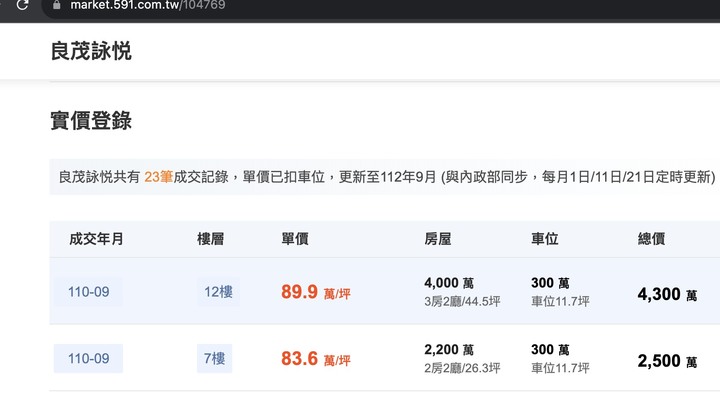The image size is (720, 402).
Task: Open the 7樓 floor tag
Action: click(x=214, y=358)
